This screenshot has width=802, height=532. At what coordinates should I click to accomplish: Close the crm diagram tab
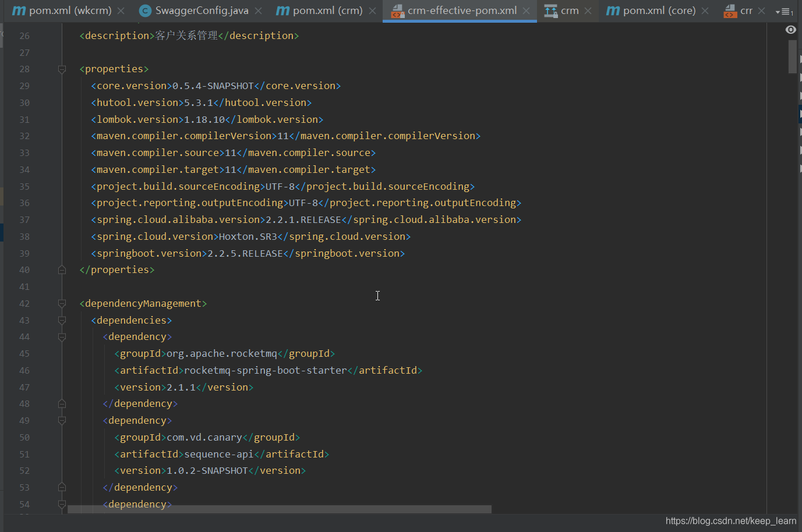[588, 10]
